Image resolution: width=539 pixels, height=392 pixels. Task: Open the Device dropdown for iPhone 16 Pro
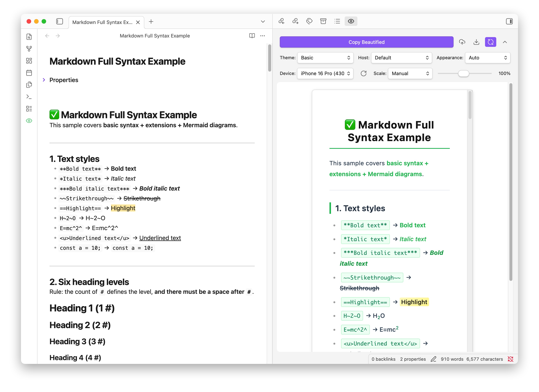point(325,73)
